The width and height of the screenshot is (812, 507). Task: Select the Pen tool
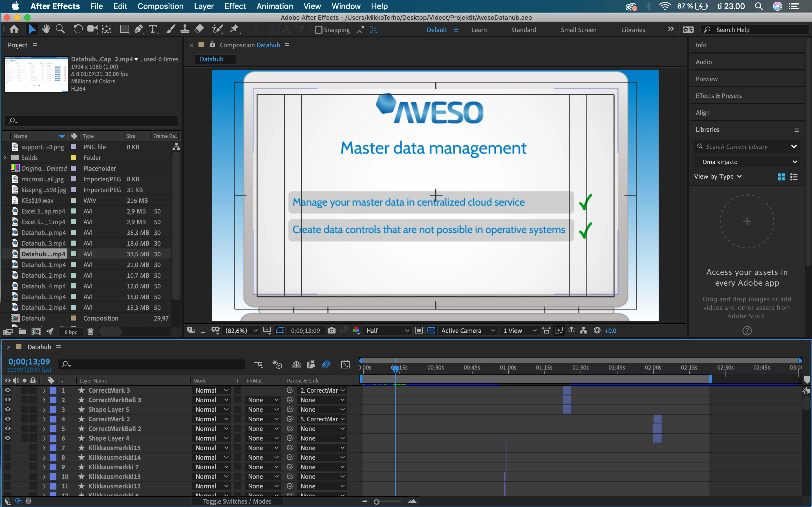point(138,30)
